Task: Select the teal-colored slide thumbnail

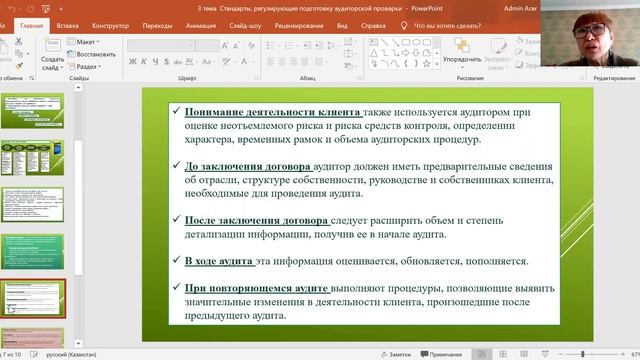Action: coord(33,251)
